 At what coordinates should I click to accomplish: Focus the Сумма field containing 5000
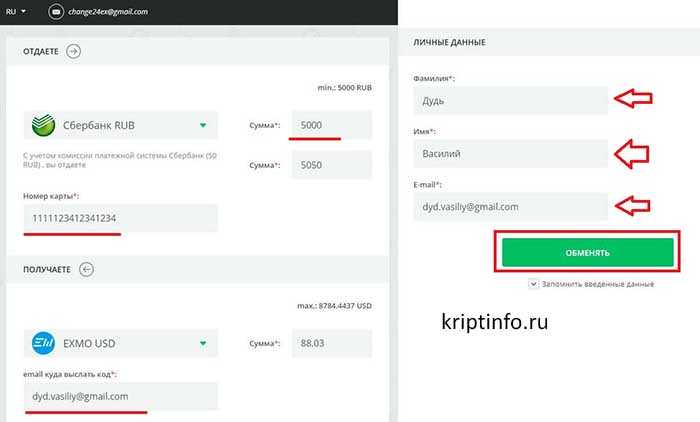tap(332, 125)
